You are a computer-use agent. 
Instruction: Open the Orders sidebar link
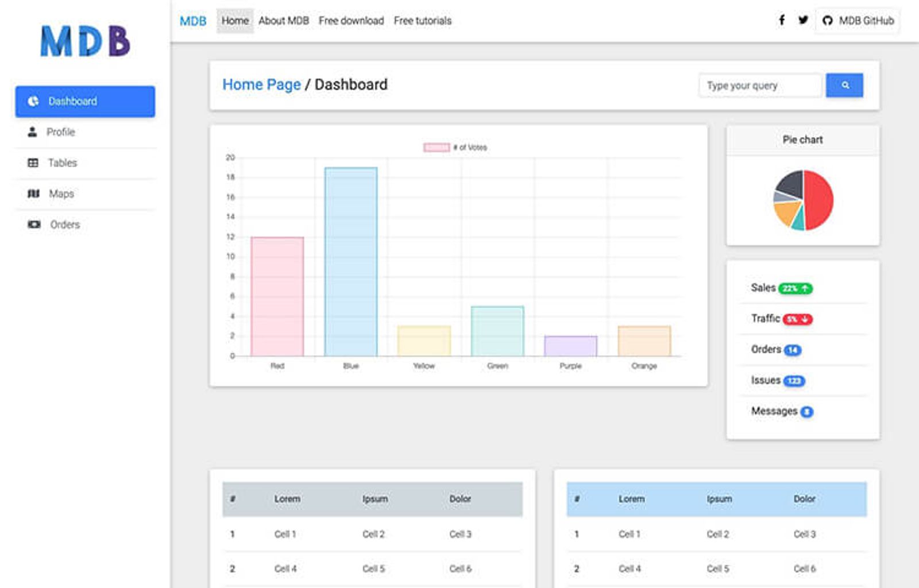pyautogui.click(x=85, y=225)
